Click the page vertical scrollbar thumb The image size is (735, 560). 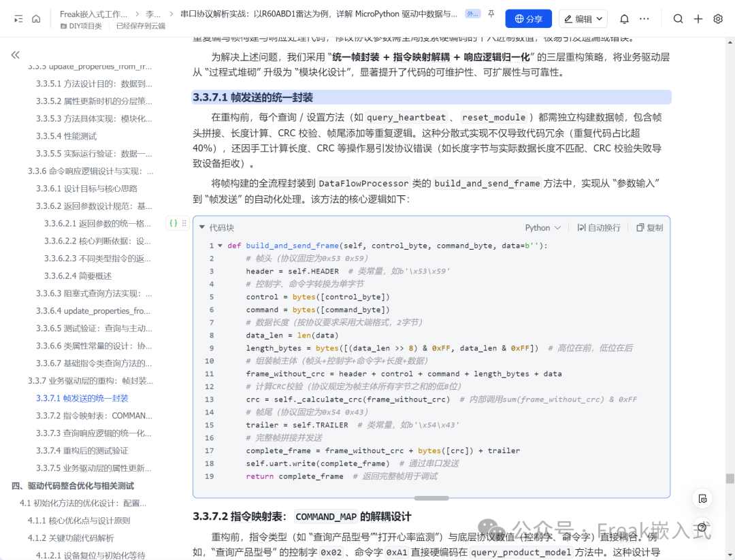(x=730, y=478)
